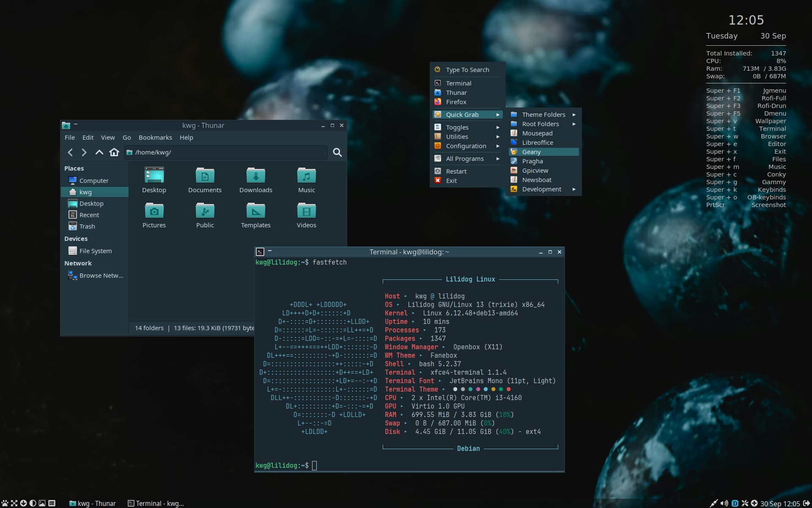Switch to Terminal window in taskbar
This screenshot has height=508, width=812.
(156, 503)
